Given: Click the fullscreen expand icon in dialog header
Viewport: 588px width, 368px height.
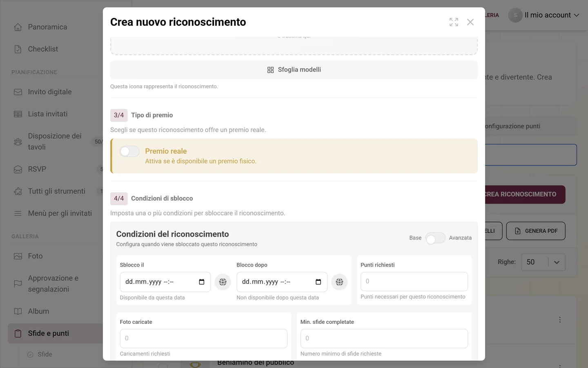Looking at the screenshot, I should point(454,22).
